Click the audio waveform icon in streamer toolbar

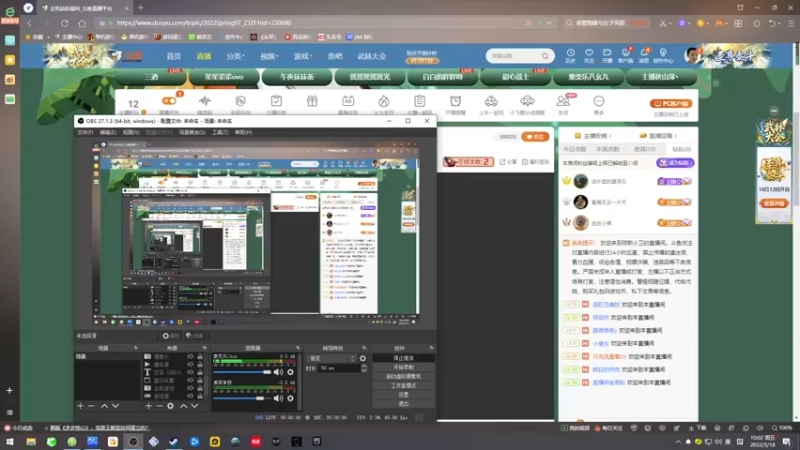coord(205,101)
